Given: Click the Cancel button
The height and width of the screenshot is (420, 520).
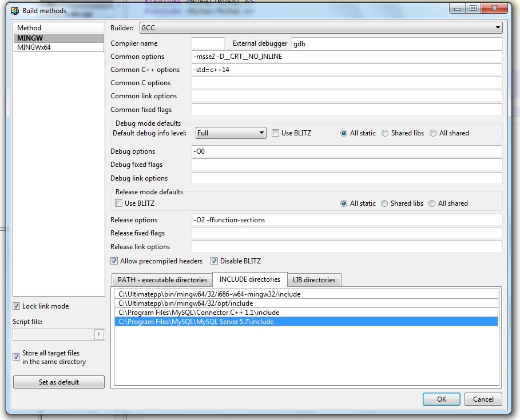Looking at the screenshot, I should 483,399.
